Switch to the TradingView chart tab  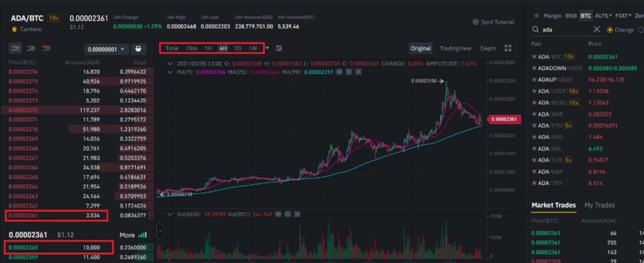455,48
